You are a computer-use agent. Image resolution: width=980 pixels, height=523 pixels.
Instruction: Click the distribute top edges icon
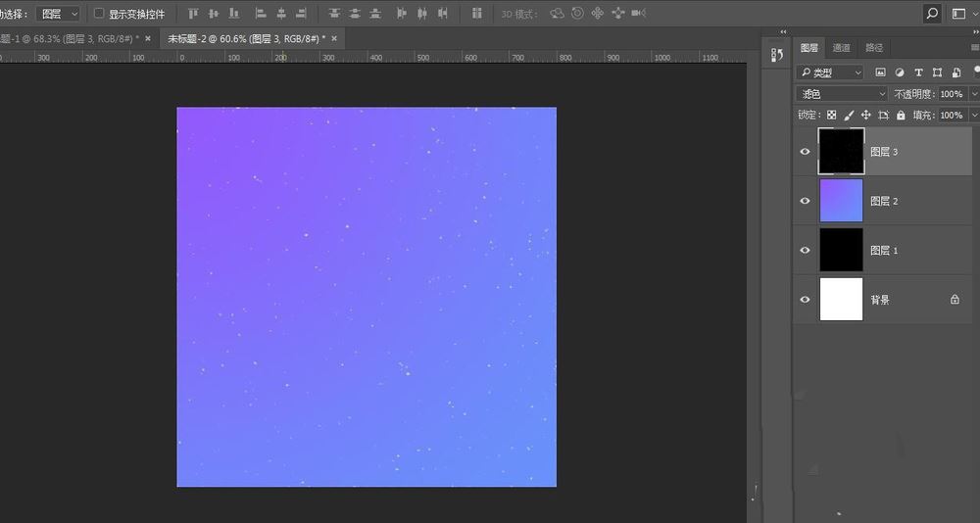(x=334, y=13)
